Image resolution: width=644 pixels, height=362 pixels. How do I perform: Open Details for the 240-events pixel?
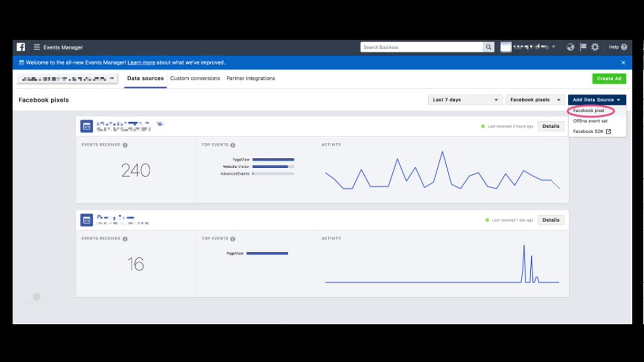click(x=550, y=126)
